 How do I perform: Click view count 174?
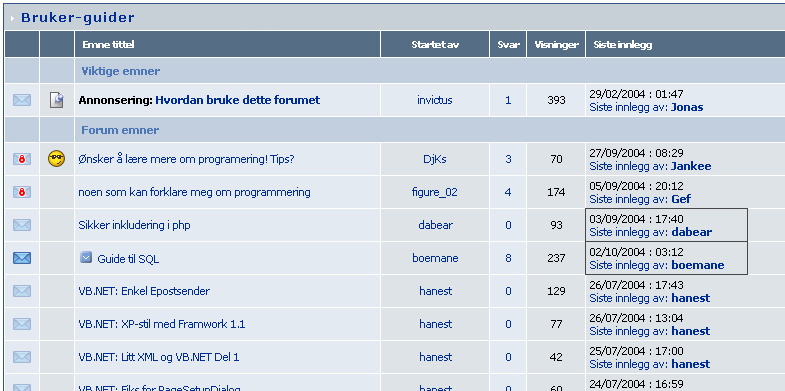pyautogui.click(x=556, y=192)
